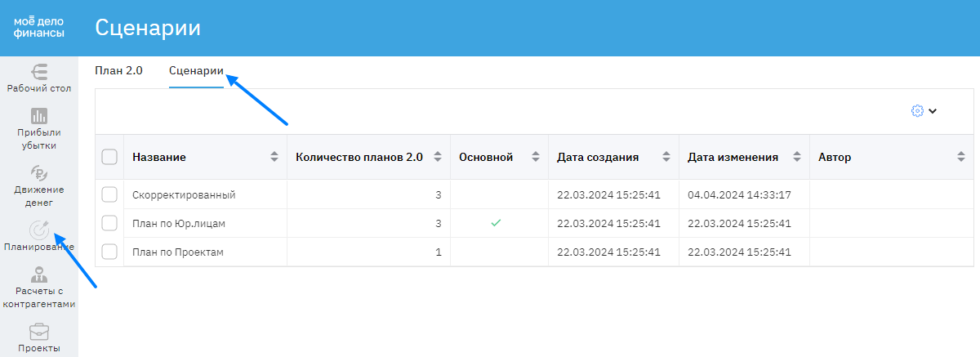This screenshot has height=357, width=980.
Task: Tick the План по Проектам checkbox
Action: pyautogui.click(x=109, y=252)
